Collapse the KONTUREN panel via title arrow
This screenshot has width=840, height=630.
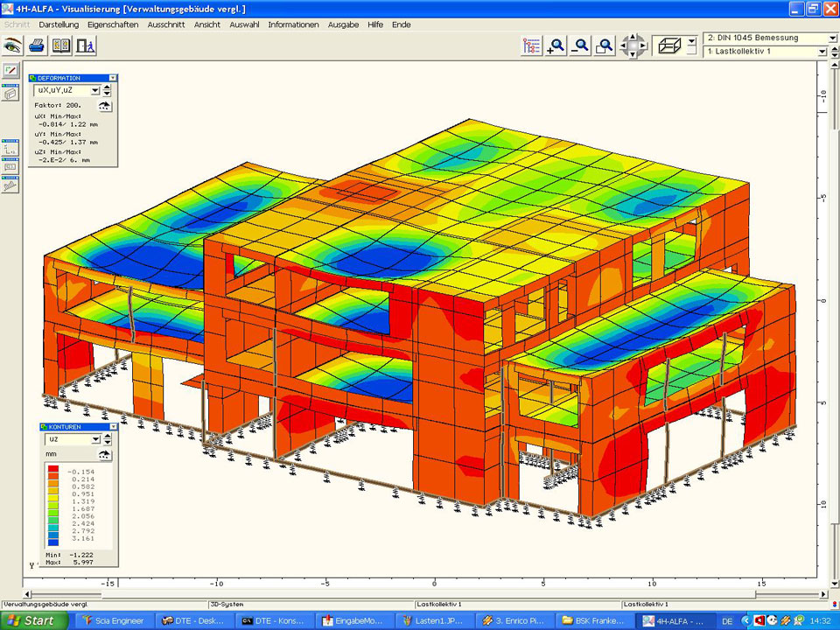click(112, 427)
